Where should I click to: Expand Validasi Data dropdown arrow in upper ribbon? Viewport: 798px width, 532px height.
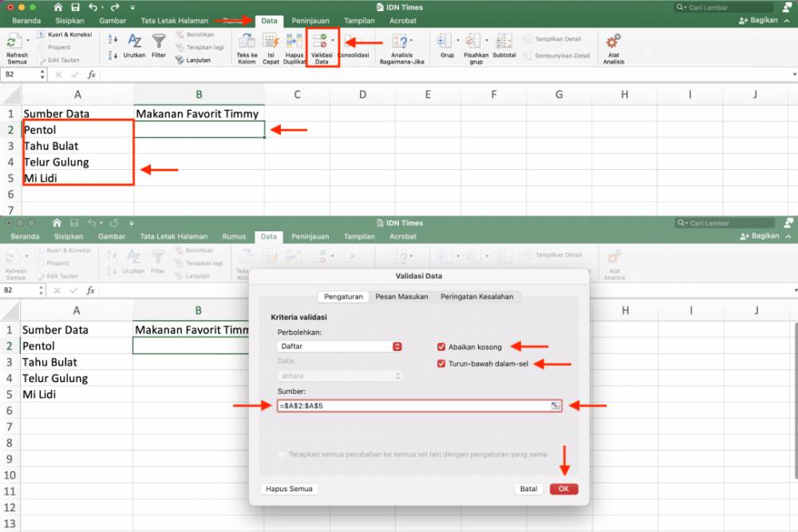click(333, 40)
